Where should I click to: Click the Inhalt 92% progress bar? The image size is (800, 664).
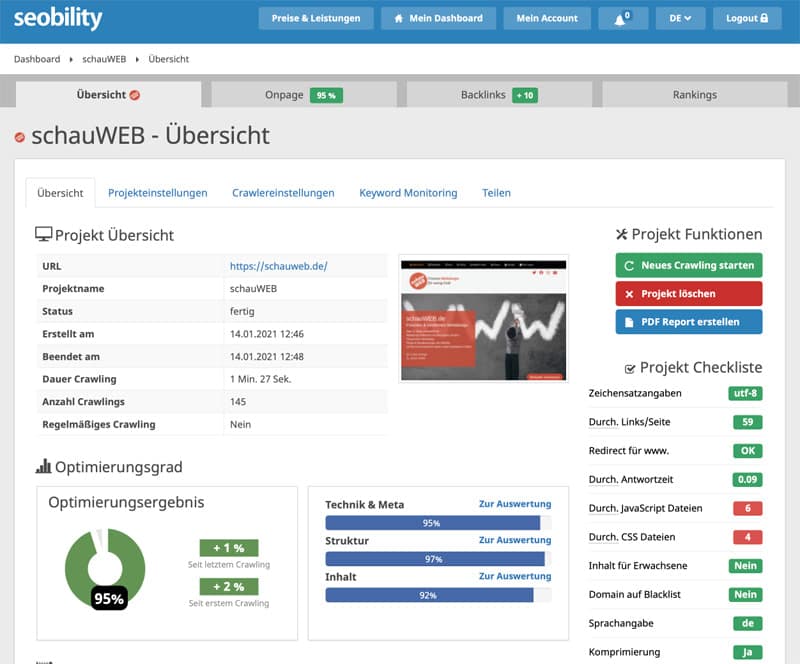tap(438, 595)
